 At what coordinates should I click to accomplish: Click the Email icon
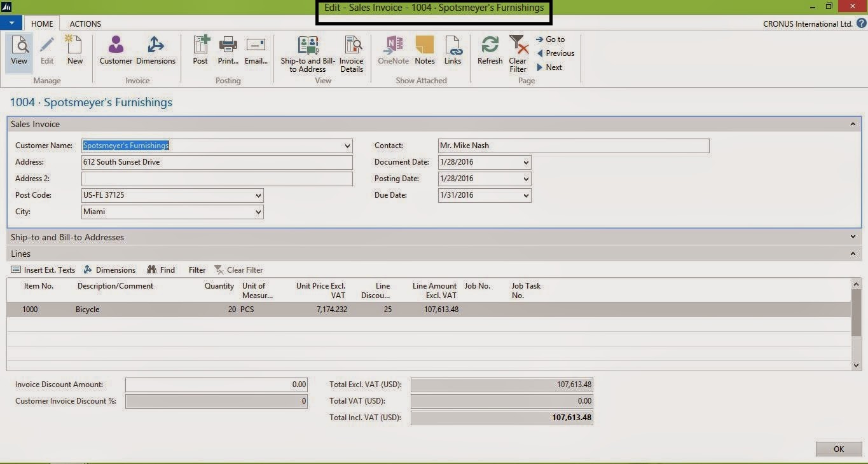pyautogui.click(x=256, y=51)
